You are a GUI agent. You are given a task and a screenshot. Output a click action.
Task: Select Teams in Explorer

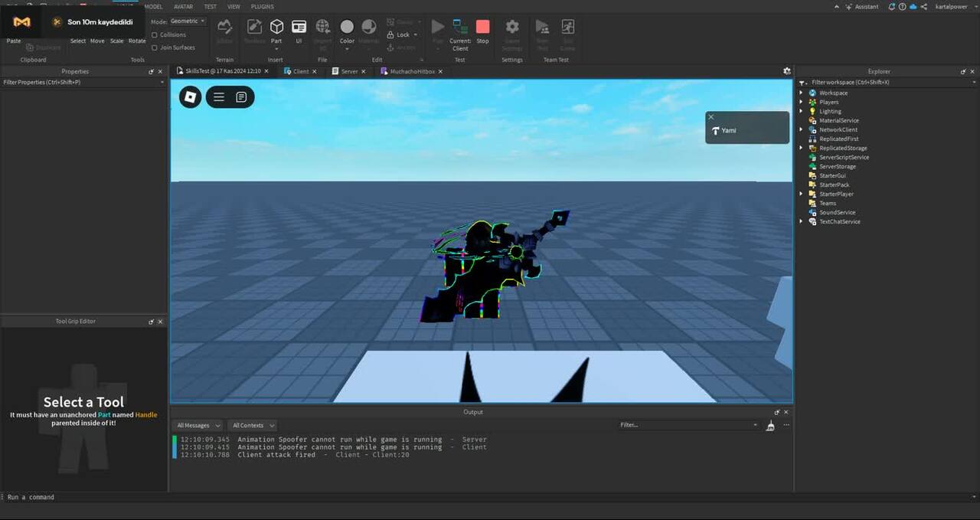(x=828, y=203)
